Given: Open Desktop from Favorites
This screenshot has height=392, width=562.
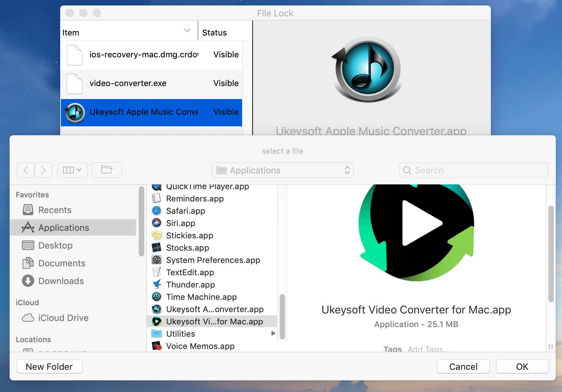Looking at the screenshot, I should 73,246.
